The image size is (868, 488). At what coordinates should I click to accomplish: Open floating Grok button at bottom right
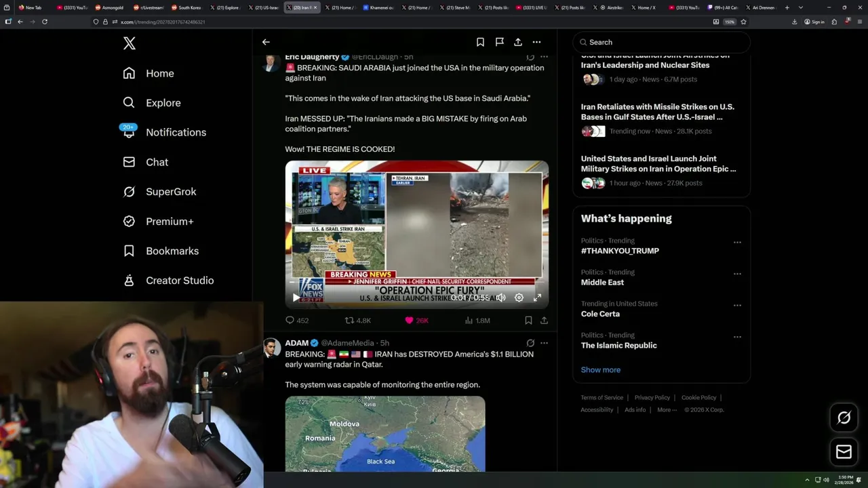(844, 418)
